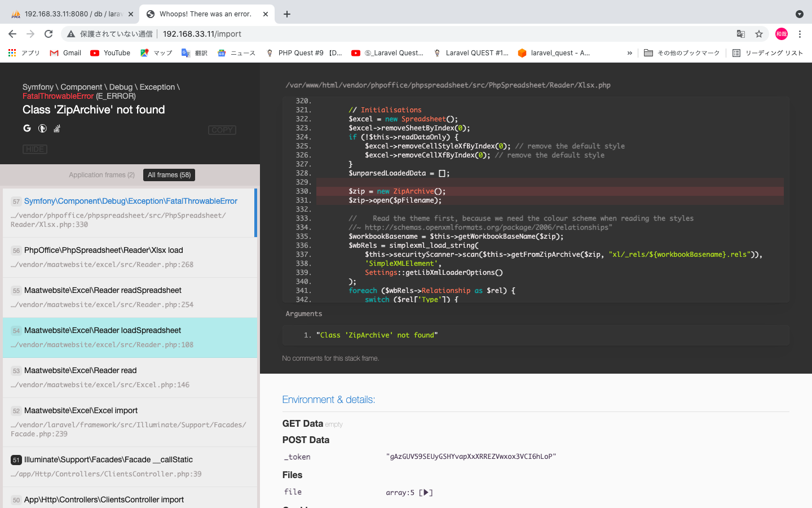812x508 pixels.
Task: Click the POST Data heading
Action: pyautogui.click(x=306, y=440)
